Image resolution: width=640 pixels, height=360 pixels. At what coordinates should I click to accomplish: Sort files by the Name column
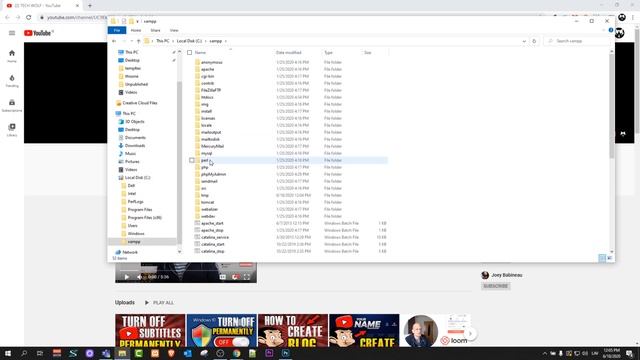pos(200,53)
